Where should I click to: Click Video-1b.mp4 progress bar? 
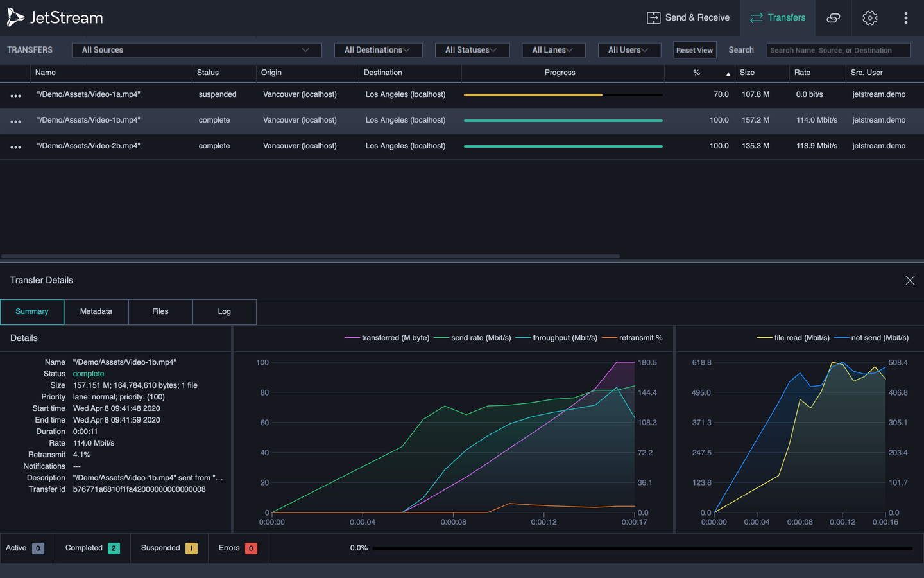tap(563, 121)
